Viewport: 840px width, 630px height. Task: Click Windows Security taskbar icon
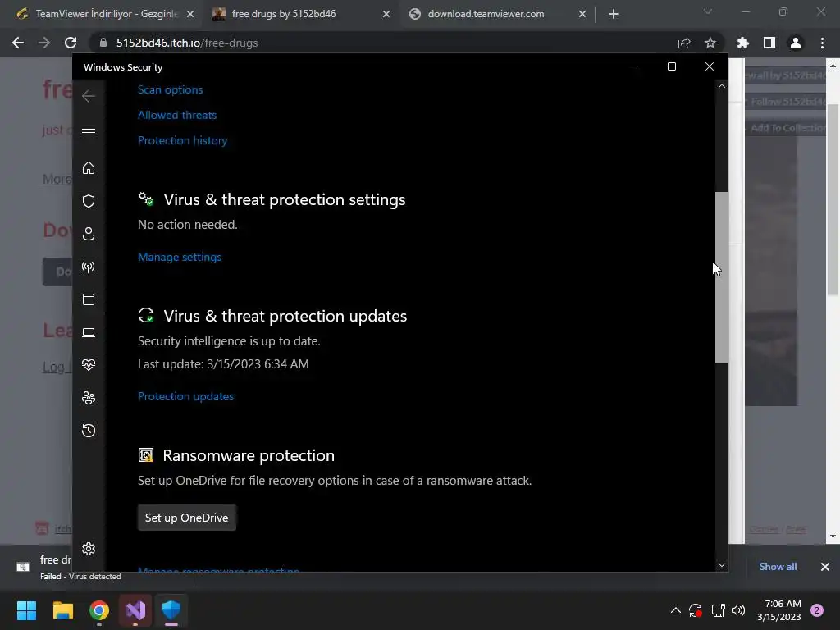tap(171, 610)
